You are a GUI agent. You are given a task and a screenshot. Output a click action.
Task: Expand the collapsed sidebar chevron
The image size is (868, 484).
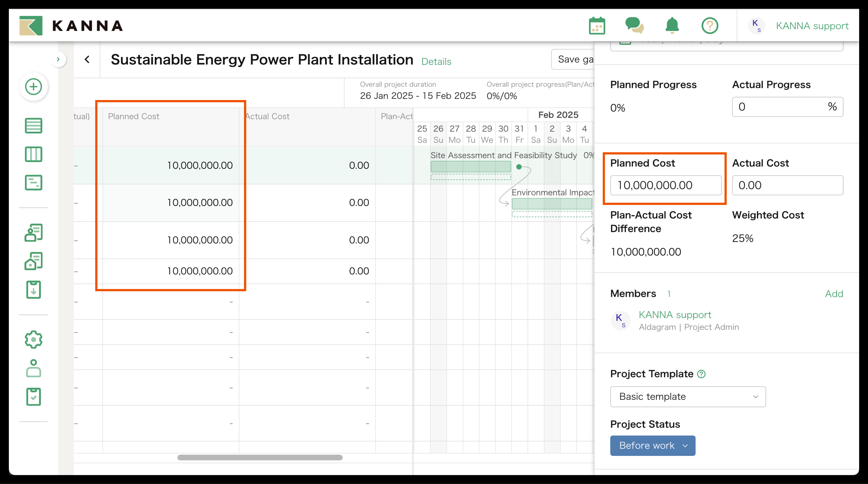pos(58,60)
